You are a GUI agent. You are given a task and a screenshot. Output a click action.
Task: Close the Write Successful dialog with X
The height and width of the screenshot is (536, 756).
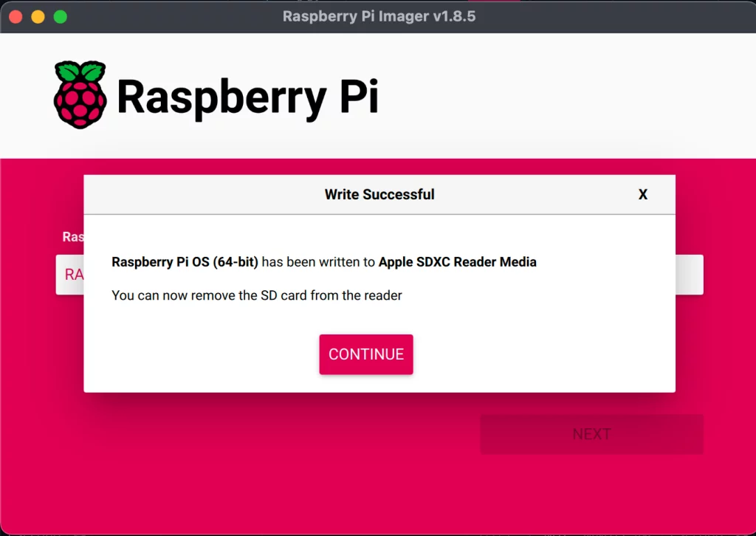point(642,195)
